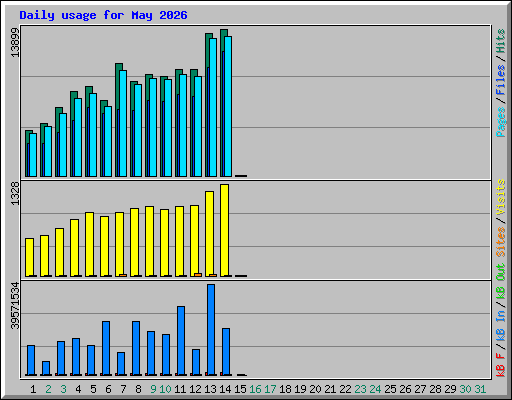Click day label 28 on the x-axis
The height and width of the screenshot is (400, 512).
coord(435,389)
